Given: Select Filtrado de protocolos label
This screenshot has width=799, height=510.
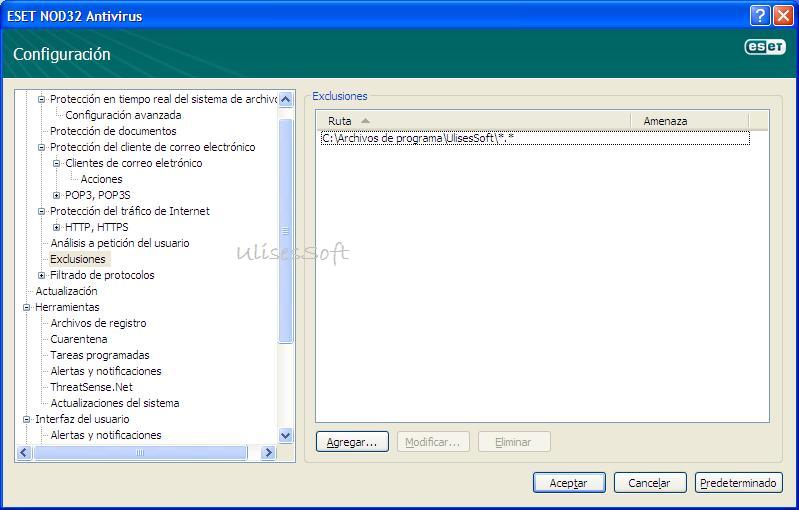Looking at the screenshot, I should (x=102, y=275).
